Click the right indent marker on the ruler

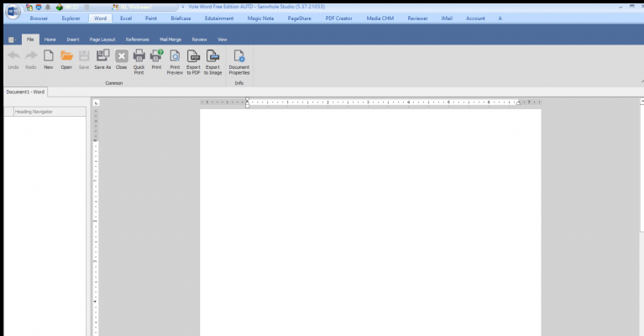[518, 102]
